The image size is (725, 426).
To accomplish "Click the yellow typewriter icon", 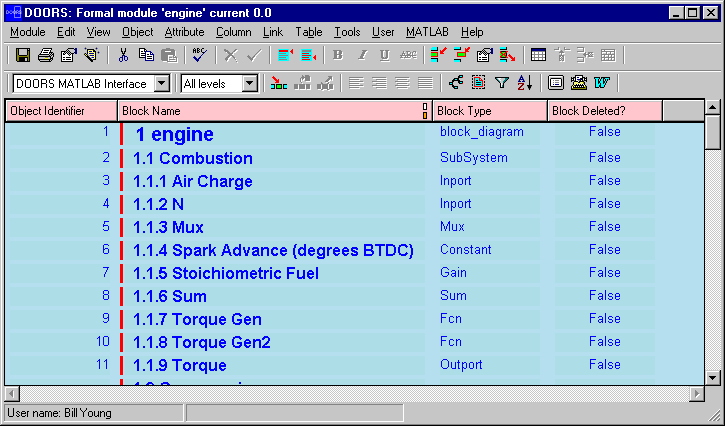I will [579, 83].
